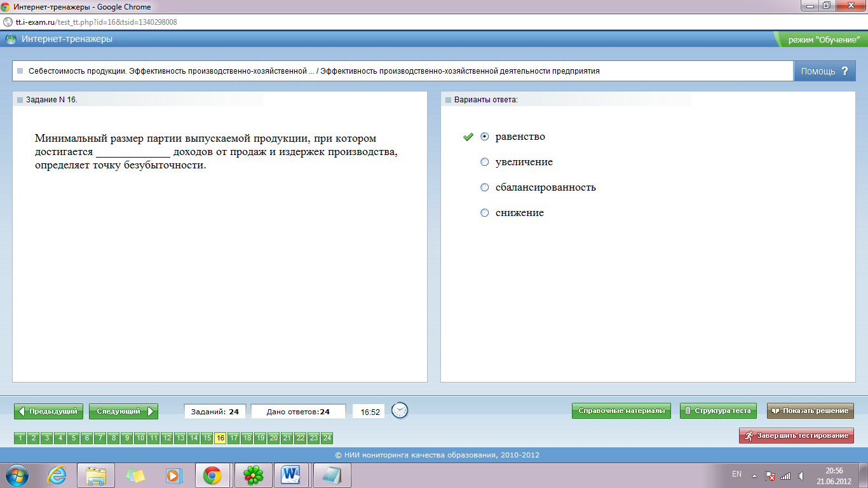The height and width of the screenshot is (488, 868).
Task: Open Справочные материалы reference materials
Action: [x=621, y=410]
